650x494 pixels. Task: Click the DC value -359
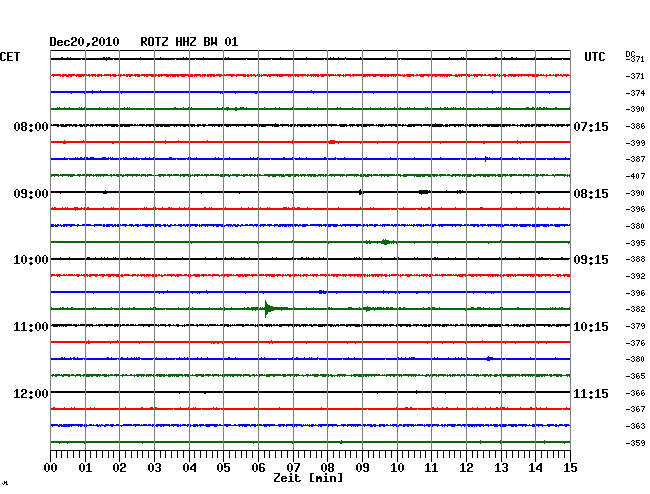coord(635,443)
